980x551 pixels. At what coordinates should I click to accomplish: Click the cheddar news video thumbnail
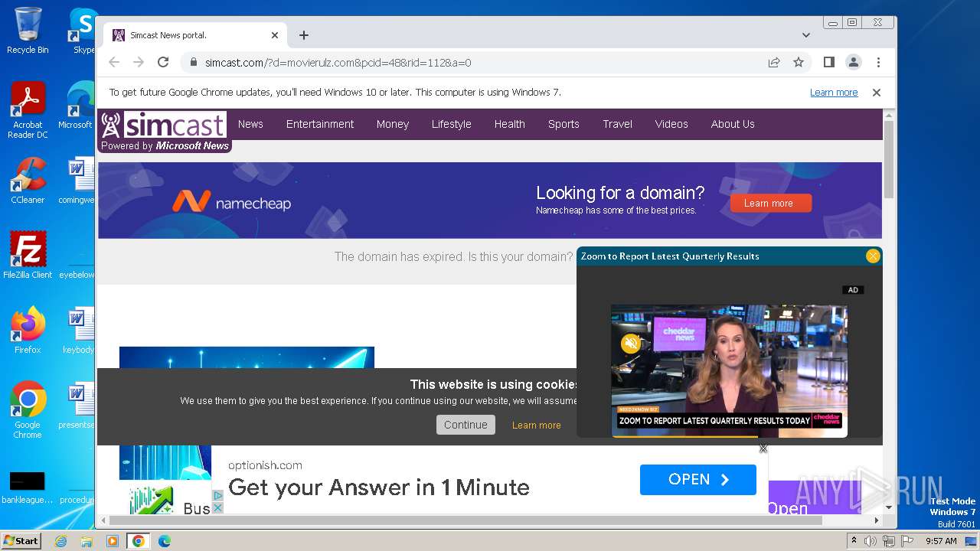tap(729, 371)
